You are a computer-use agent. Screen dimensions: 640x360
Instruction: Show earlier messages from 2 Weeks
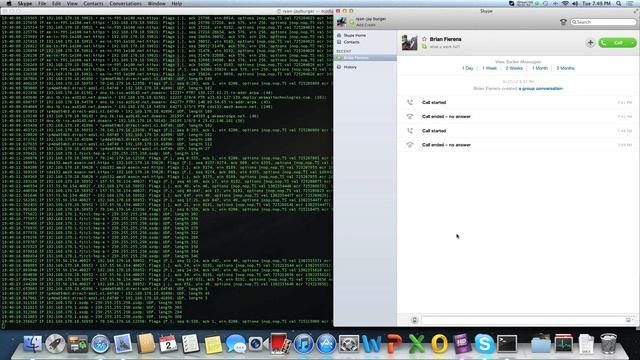tap(514, 68)
